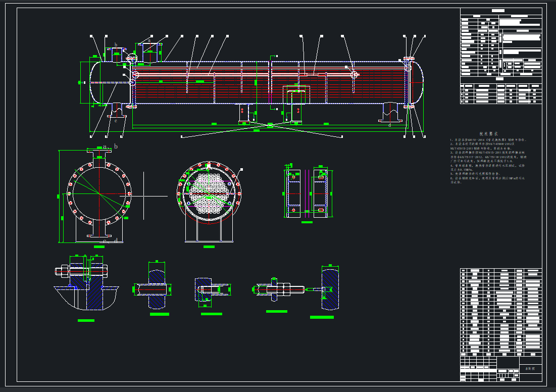
Task: Click the twin rectangular plate section view
Action: pyautogui.click(x=307, y=194)
